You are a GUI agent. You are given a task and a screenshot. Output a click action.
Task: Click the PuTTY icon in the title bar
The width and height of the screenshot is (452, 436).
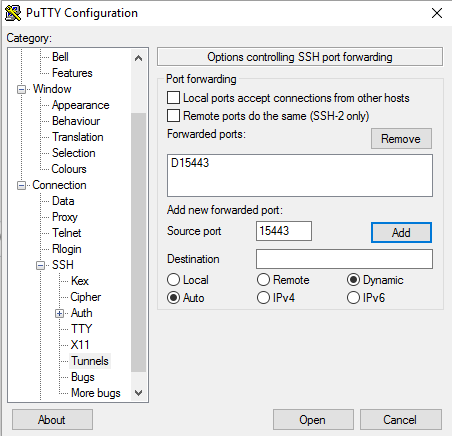pos(13,13)
